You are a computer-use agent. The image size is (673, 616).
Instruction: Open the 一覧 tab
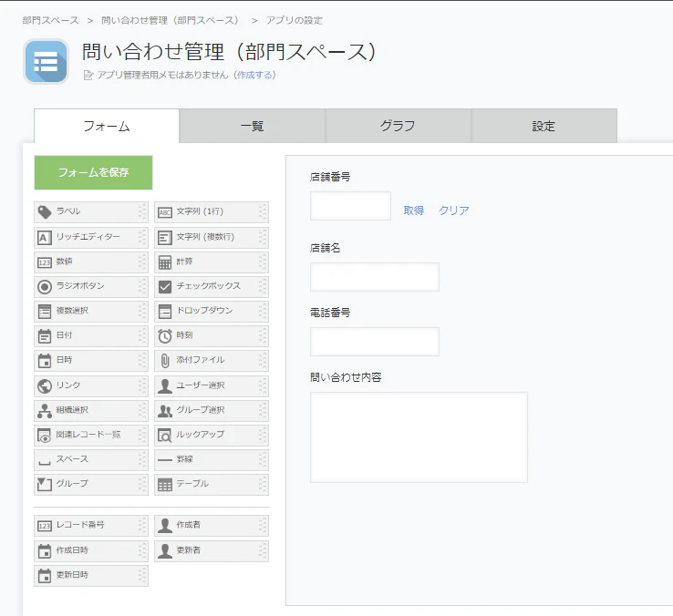(253, 126)
